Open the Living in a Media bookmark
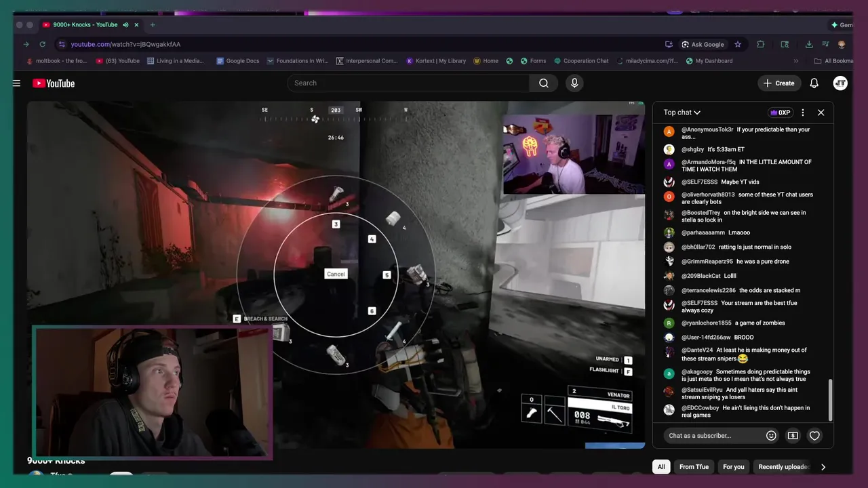Screen dimensions: 868x488 pos(175,61)
